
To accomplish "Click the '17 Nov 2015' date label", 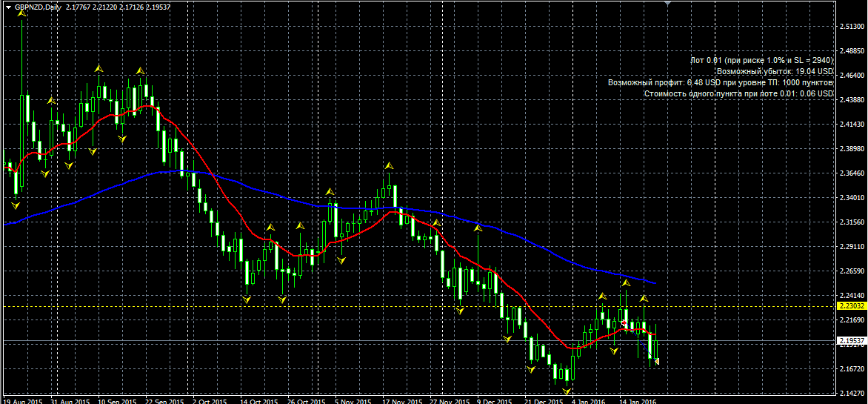I will pyautogui.click(x=401, y=401).
